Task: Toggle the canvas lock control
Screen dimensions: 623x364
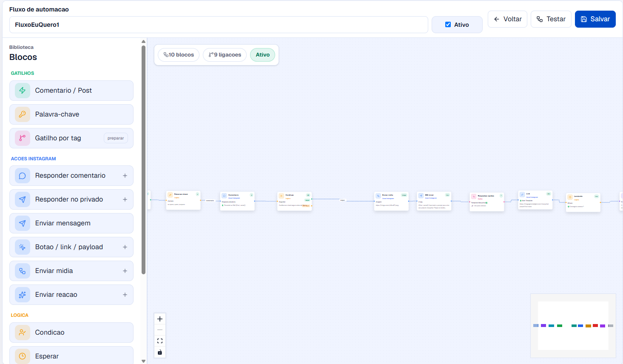Action: tap(160, 352)
